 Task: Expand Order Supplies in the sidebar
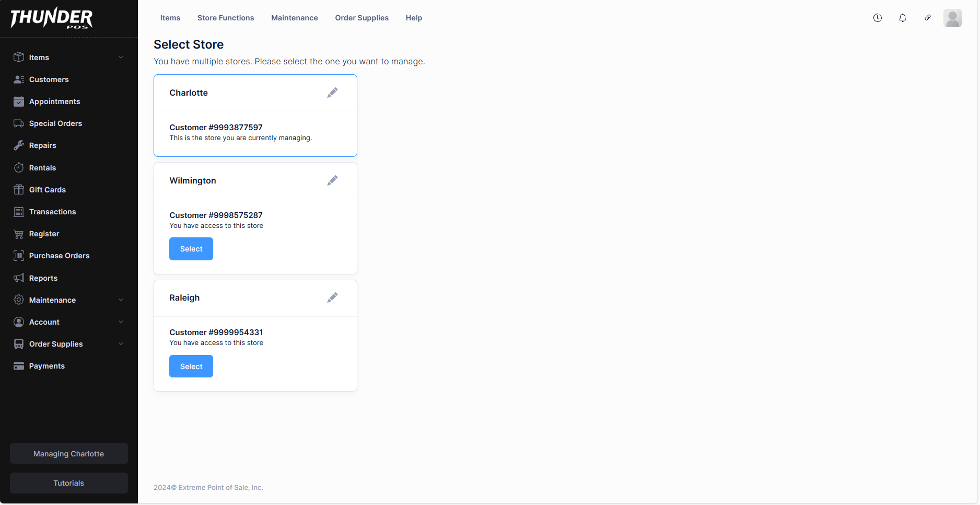coord(68,344)
